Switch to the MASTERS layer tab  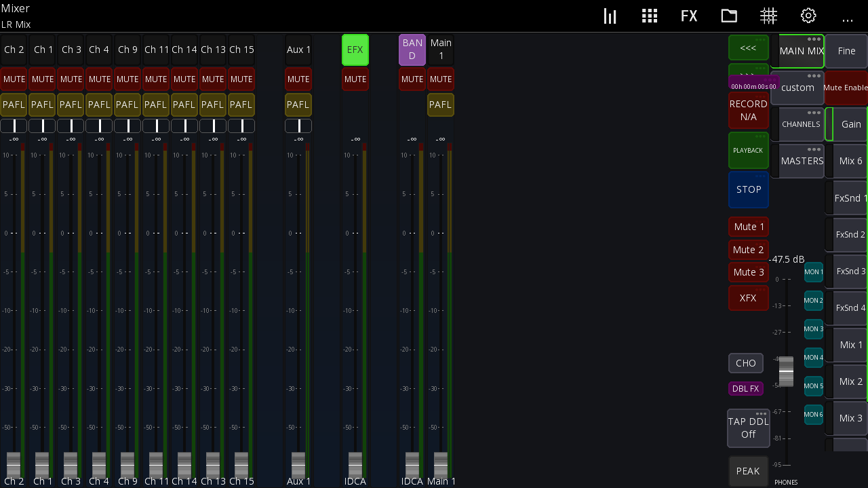coord(798,161)
